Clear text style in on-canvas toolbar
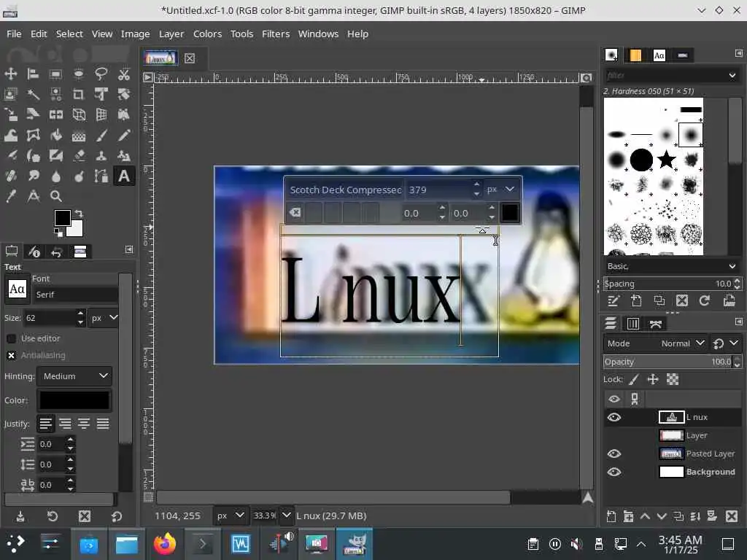Viewport: 747px width, 560px height. coord(295,212)
